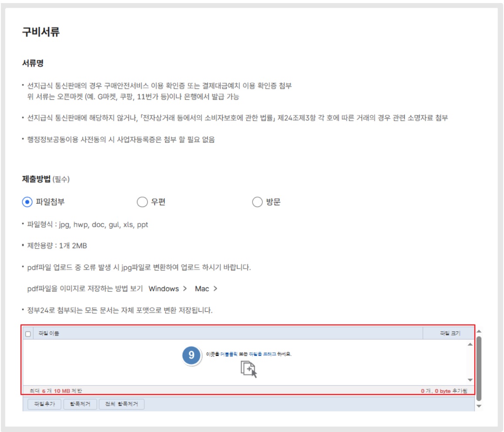Click the file list's inner scroll down arrow
The image size is (504, 432).
tap(470, 380)
